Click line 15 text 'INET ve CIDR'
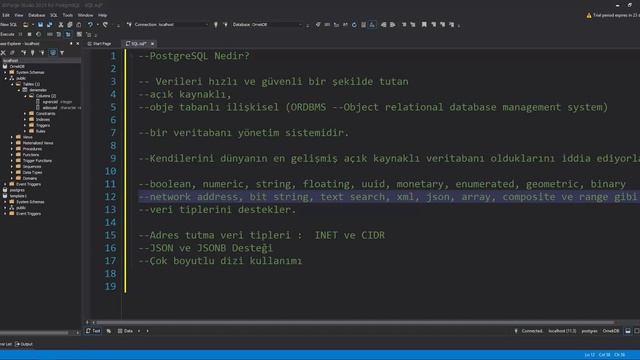The height and width of the screenshot is (360, 640). [x=349, y=235]
